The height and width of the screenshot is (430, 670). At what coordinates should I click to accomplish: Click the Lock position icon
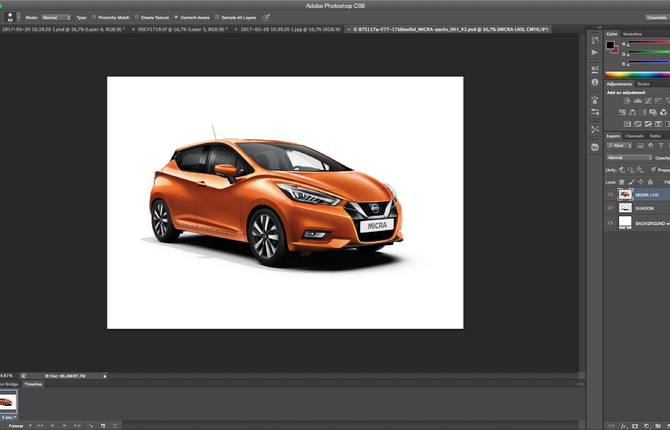click(x=641, y=182)
